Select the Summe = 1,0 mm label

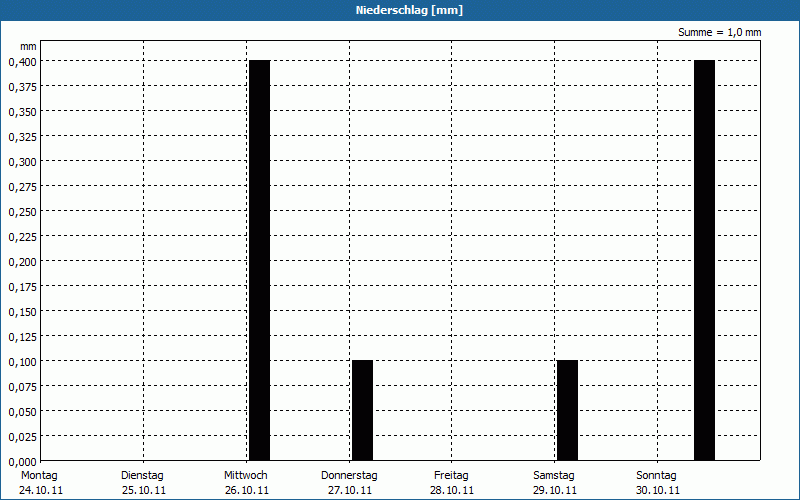pos(719,32)
